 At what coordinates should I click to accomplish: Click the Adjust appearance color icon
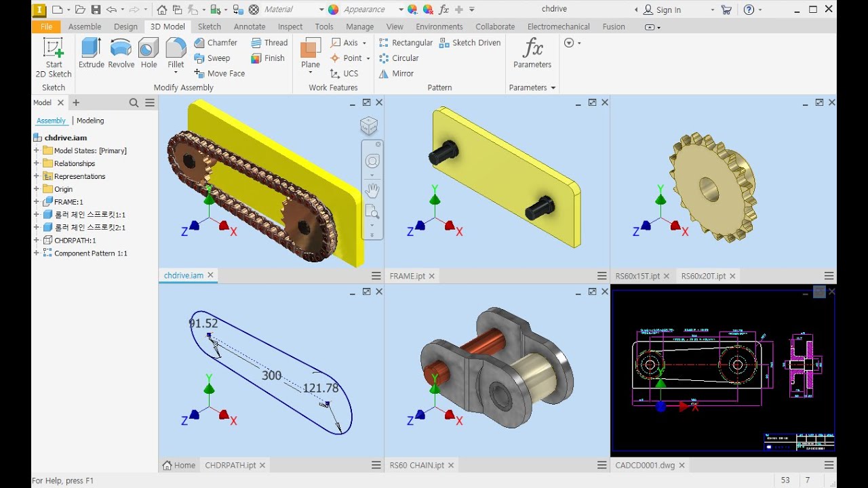coord(412,9)
